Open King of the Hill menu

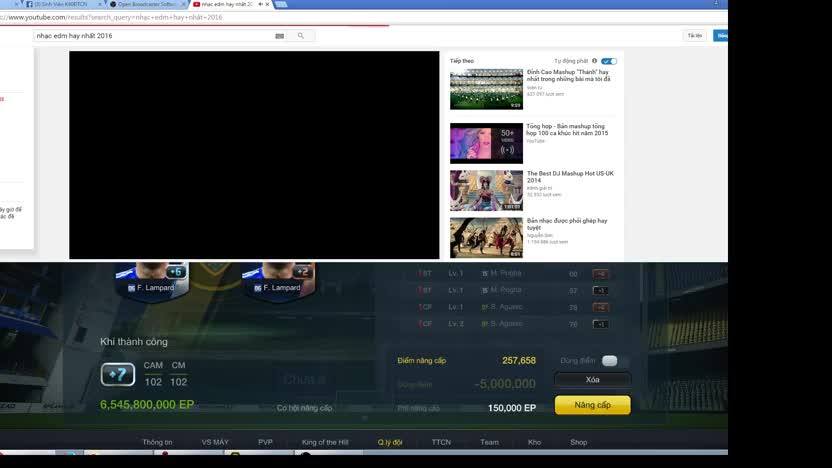tap(325, 442)
